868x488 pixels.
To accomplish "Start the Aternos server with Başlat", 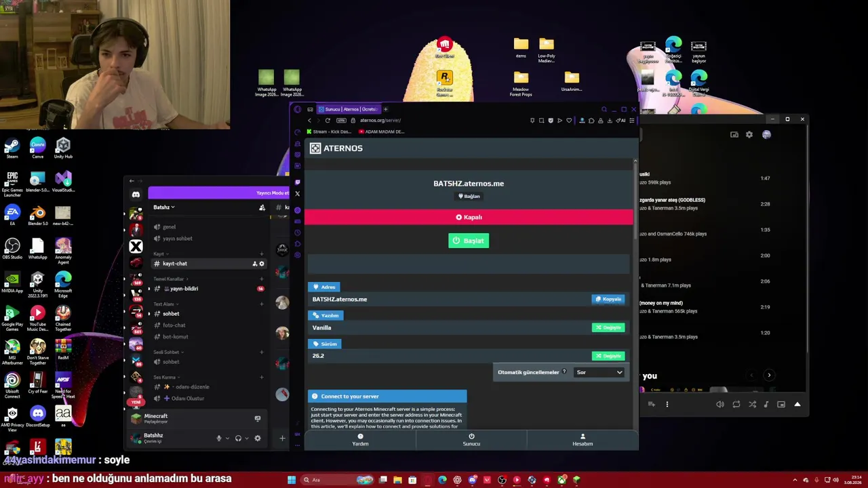I will pyautogui.click(x=469, y=241).
